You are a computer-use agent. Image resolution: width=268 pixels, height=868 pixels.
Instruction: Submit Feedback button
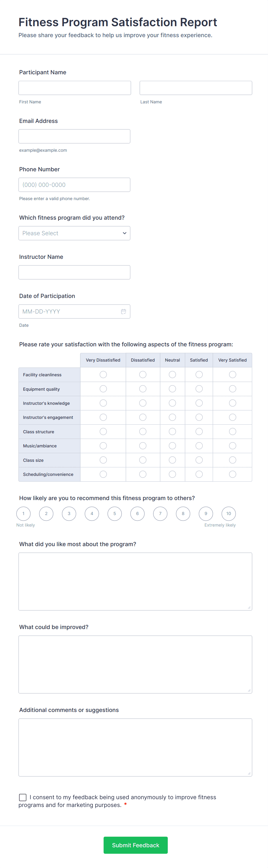[x=135, y=845]
